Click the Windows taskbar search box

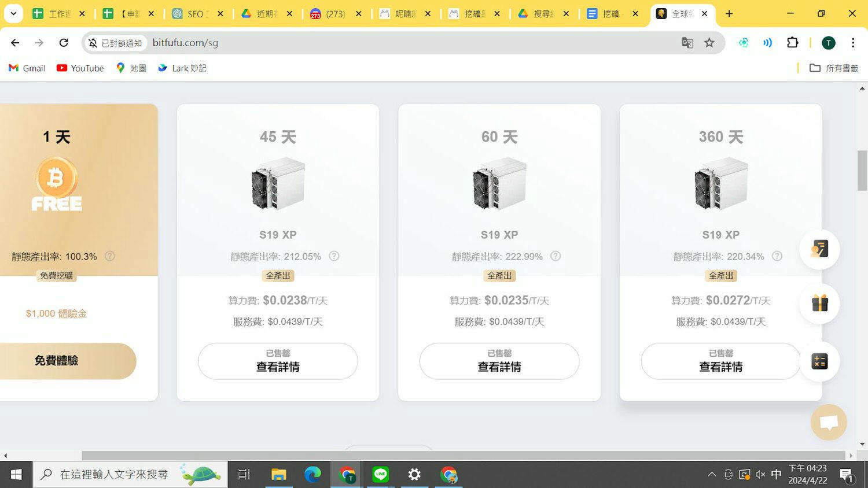click(130, 475)
